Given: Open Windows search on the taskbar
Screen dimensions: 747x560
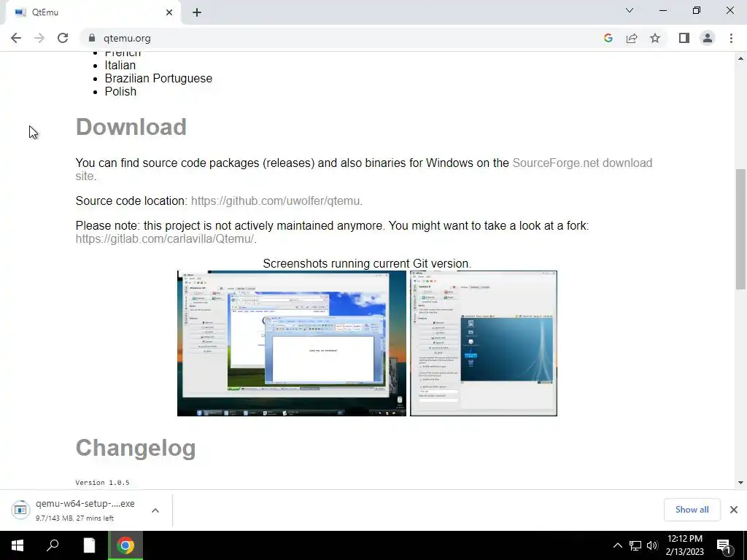Looking at the screenshot, I should (x=53, y=545).
